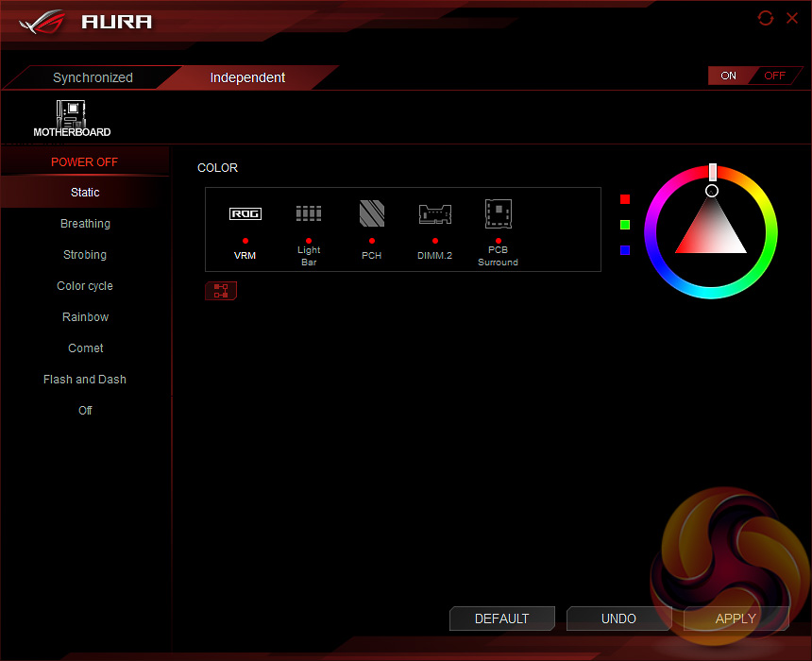The width and height of the screenshot is (812, 661).
Task: Select the Flash and Dash effect
Action: point(85,380)
